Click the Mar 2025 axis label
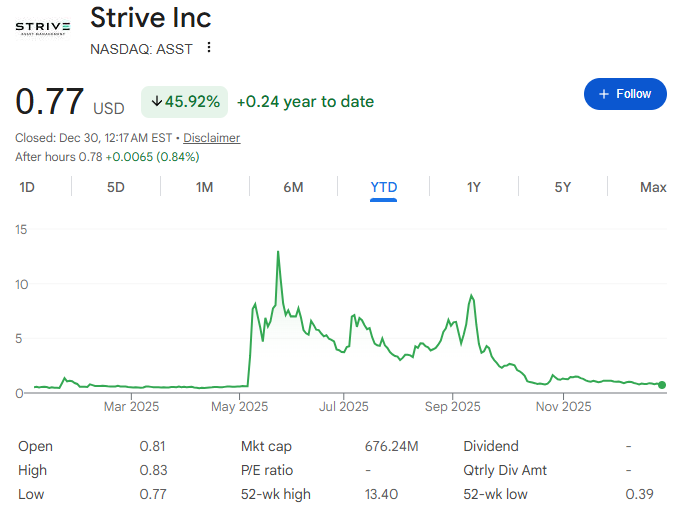Screen dimensions: 682x512 131,407
